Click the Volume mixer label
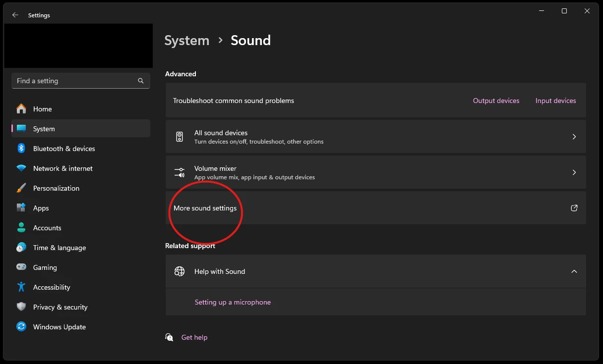This screenshot has width=603, height=364. (215, 168)
